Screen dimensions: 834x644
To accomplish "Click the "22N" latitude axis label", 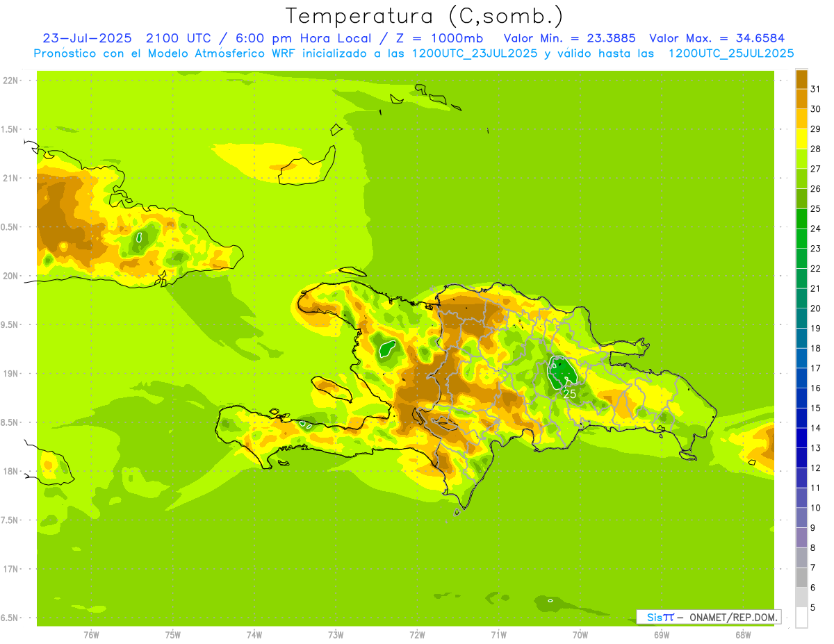I will pos(10,81).
